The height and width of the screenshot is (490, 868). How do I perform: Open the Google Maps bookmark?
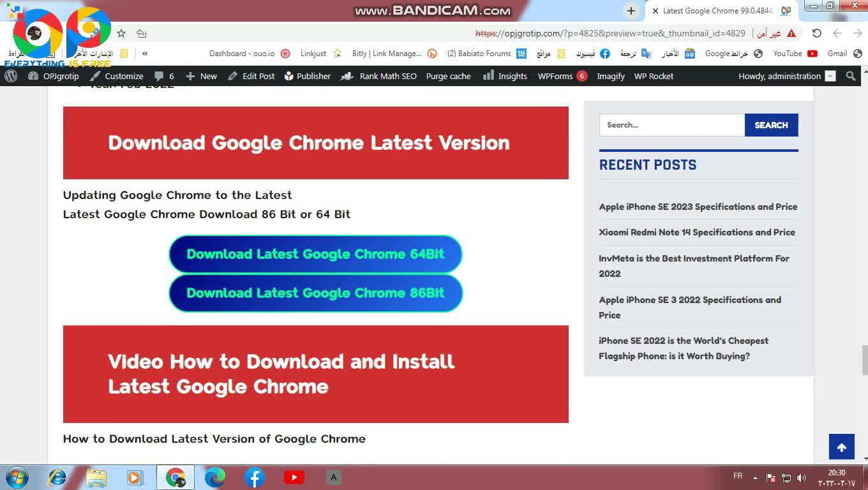pos(733,54)
